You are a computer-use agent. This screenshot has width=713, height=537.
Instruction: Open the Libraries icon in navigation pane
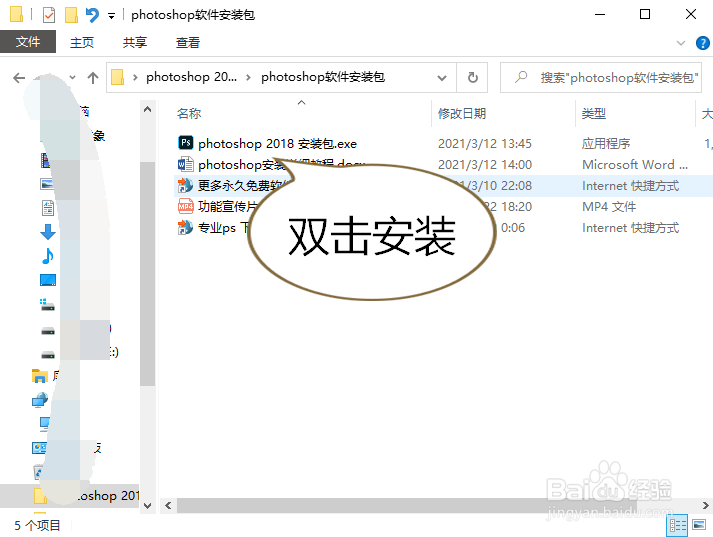[x=40, y=376]
